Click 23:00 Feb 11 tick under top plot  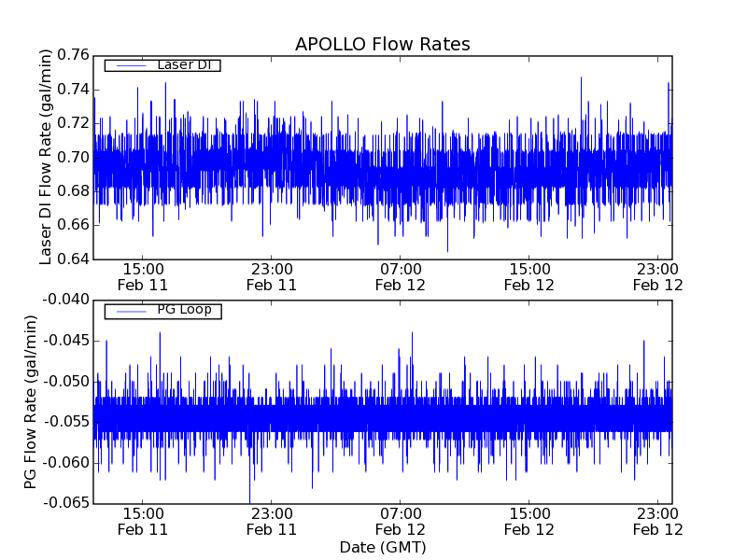271,276
